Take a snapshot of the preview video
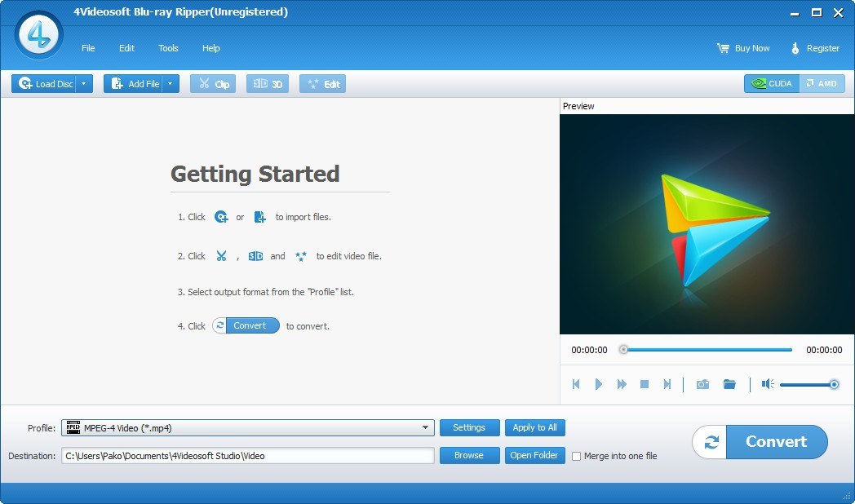The width and height of the screenshot is (855, 504). click(x=702, y=383)
